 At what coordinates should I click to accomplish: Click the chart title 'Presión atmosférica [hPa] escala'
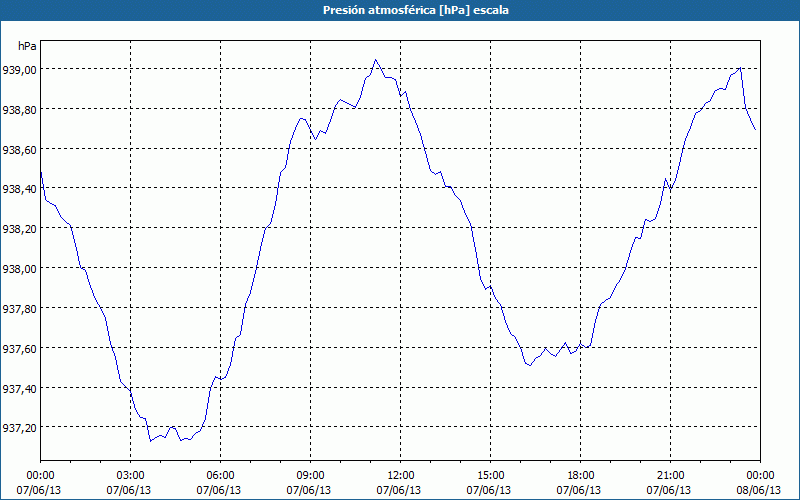click(416, 10)
